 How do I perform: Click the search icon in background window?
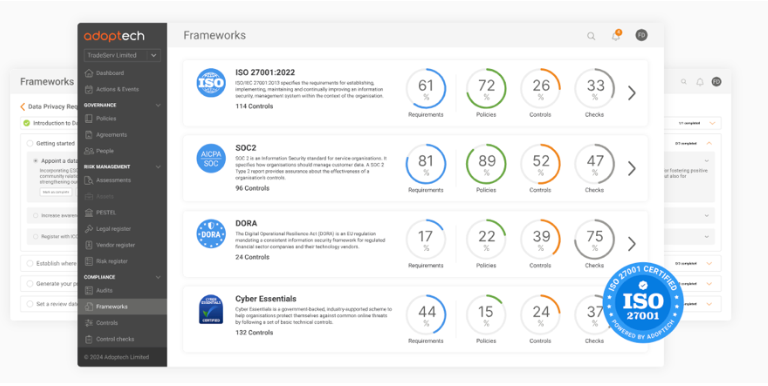pos(684,82)
